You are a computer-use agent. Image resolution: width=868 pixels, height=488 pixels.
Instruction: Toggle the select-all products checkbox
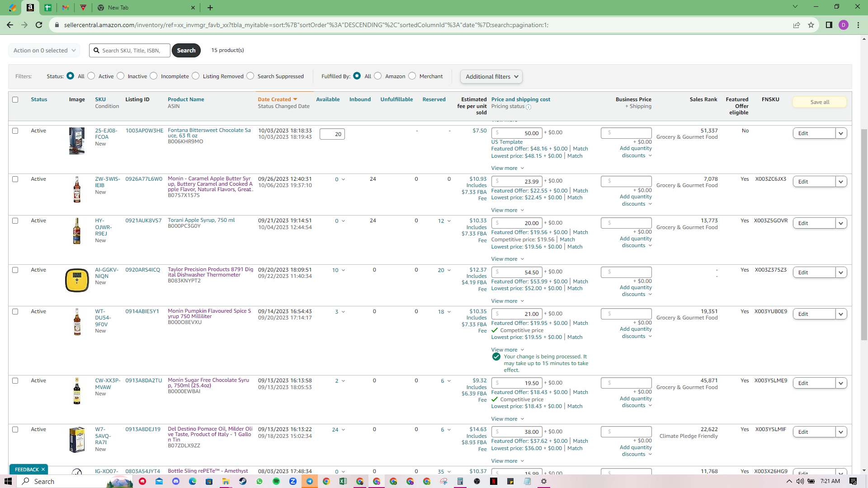15,99
